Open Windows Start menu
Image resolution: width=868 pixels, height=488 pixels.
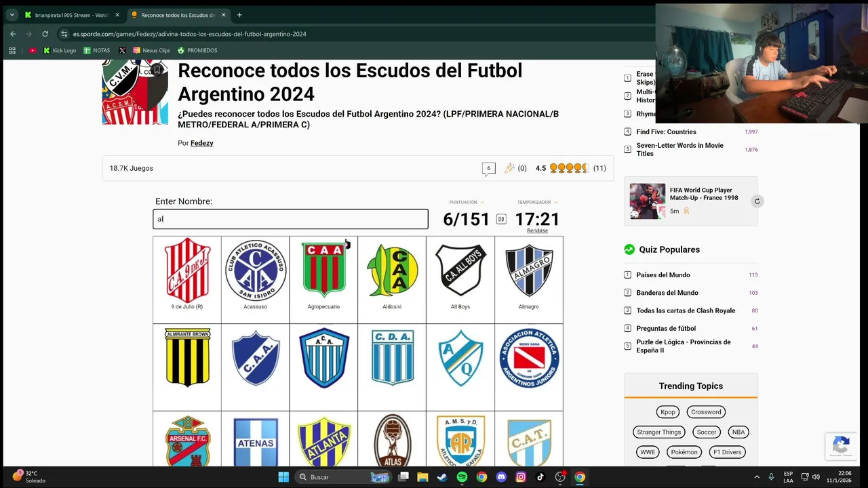pyautogui.click(x=283, y=476)
